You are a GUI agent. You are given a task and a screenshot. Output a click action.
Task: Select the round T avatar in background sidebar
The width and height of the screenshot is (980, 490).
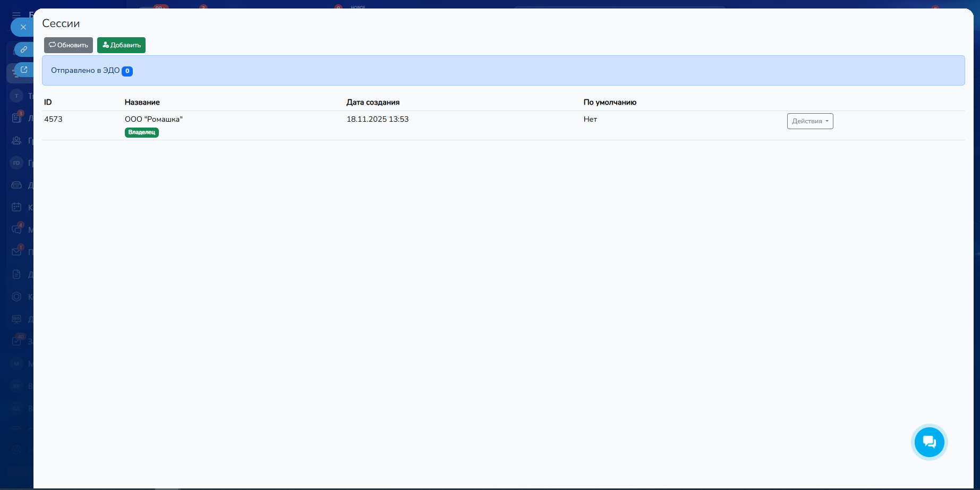tap(17, 96)
